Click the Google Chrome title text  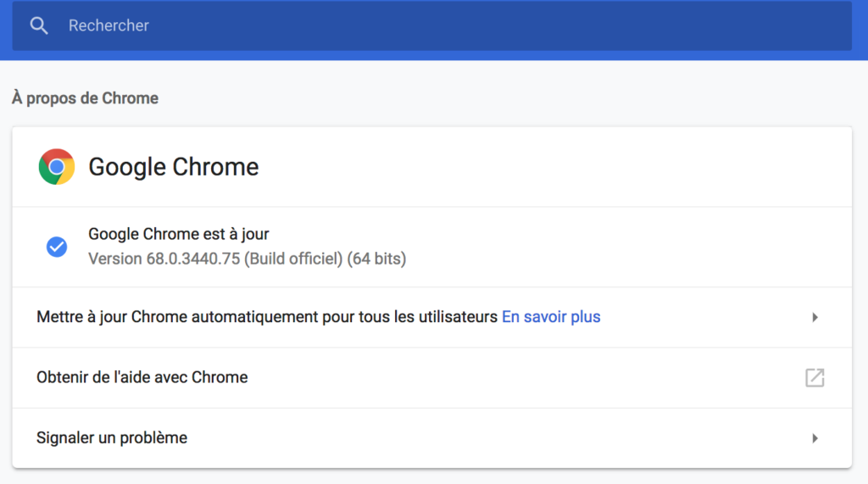coord(173,167)
